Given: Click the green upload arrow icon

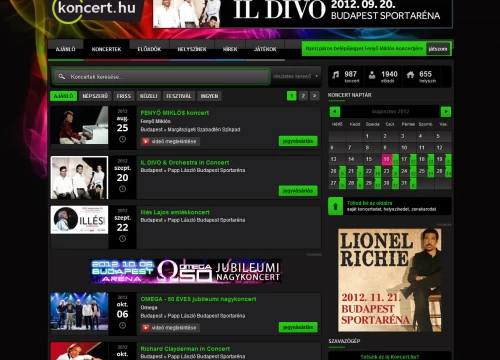Looking at the screenshot, I should tap(336, 206).
